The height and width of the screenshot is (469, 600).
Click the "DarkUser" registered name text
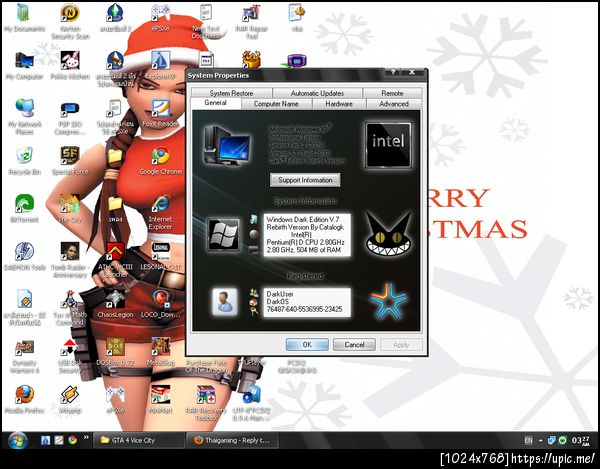[280, 294]
